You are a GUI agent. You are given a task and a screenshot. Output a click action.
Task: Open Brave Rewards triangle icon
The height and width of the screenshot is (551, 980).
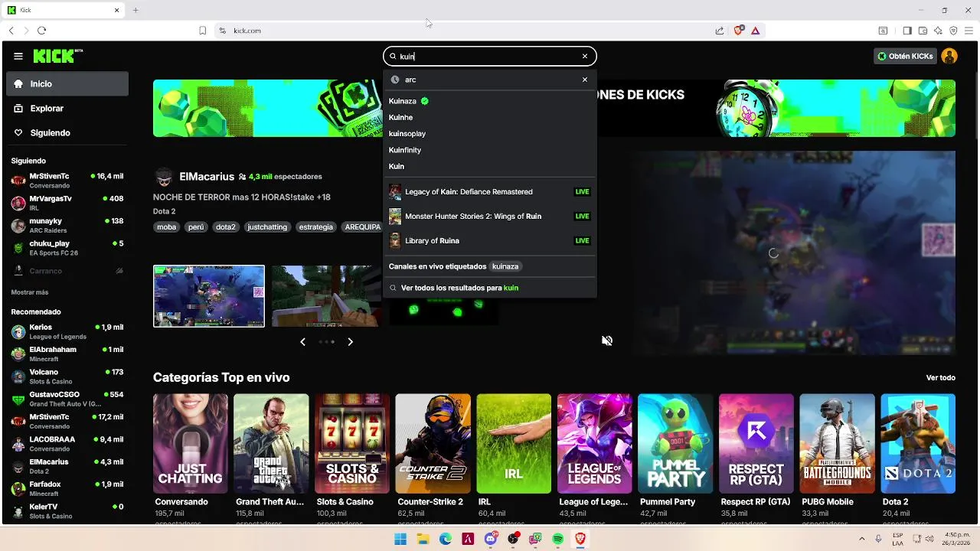coord(756,31)
